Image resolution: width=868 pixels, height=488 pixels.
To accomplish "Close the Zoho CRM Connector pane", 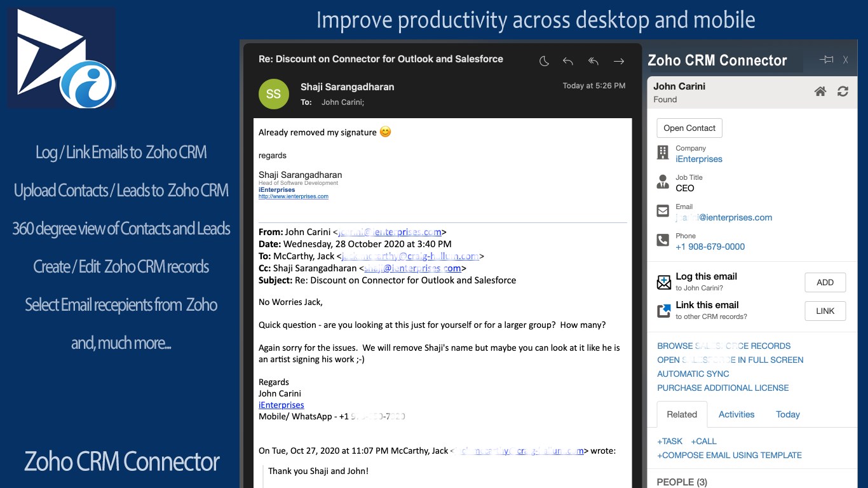I will pyautogui.click(x=846, y=60).
